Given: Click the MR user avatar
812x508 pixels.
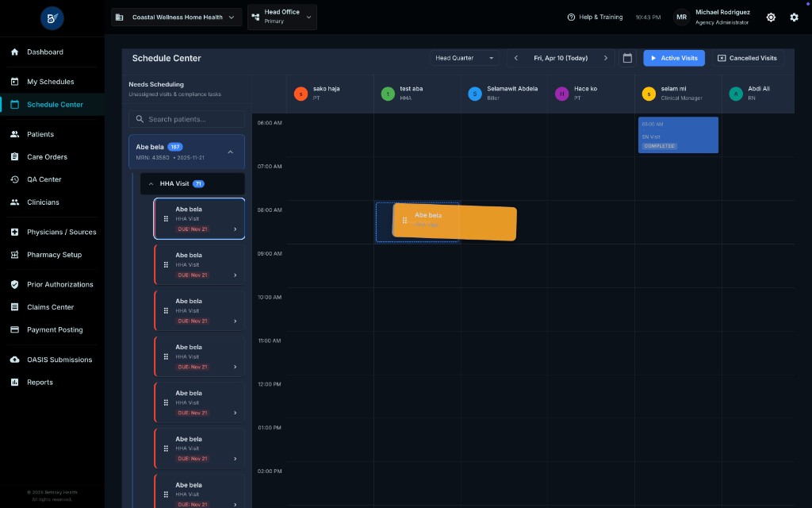Looking at the screenshot, I should [x=681, y=17].
